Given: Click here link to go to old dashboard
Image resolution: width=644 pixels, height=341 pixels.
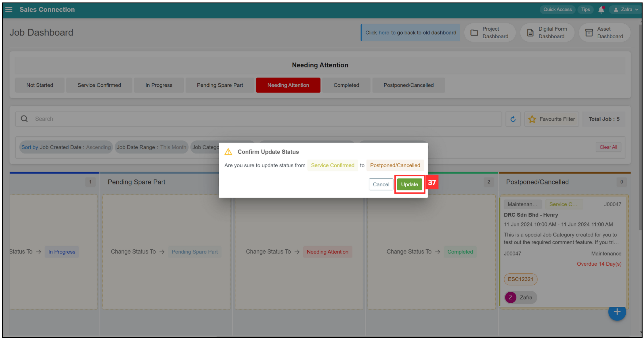Looking at the screenshot, I should [x=383, y=32].
